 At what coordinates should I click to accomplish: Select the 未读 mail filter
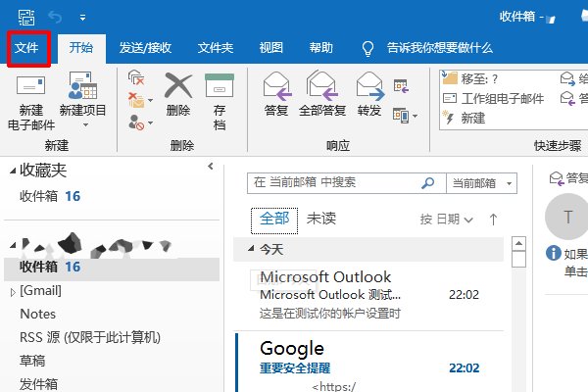(321, 219)
